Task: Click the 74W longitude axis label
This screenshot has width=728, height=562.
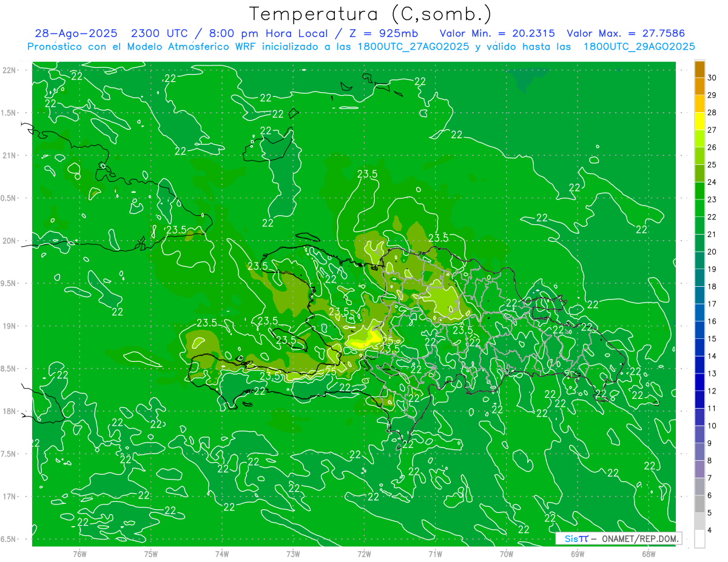Action: pyautogui.click(x=222, y=554)
